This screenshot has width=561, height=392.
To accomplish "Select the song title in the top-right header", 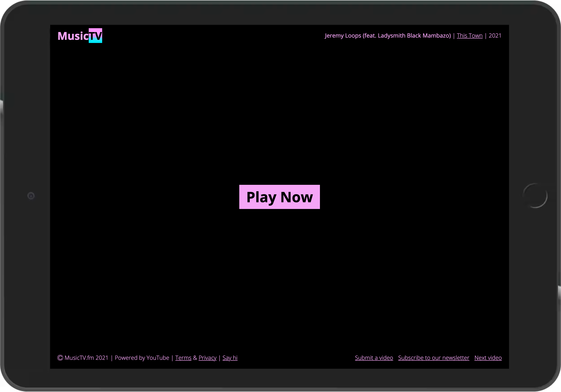I will [469, 36].
